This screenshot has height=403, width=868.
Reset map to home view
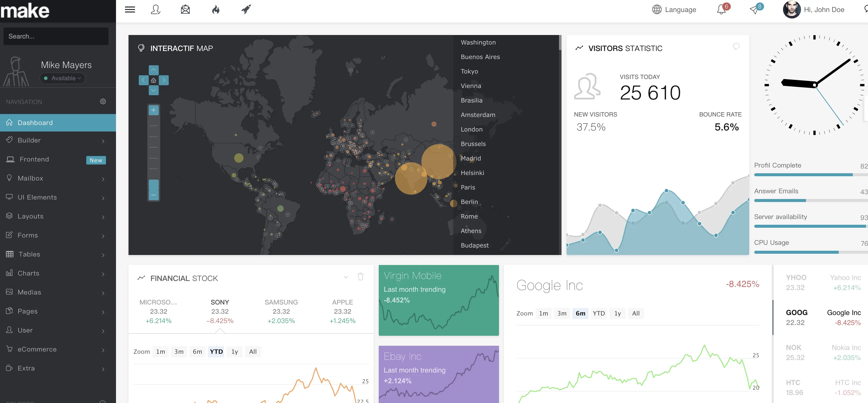(154, 80)
